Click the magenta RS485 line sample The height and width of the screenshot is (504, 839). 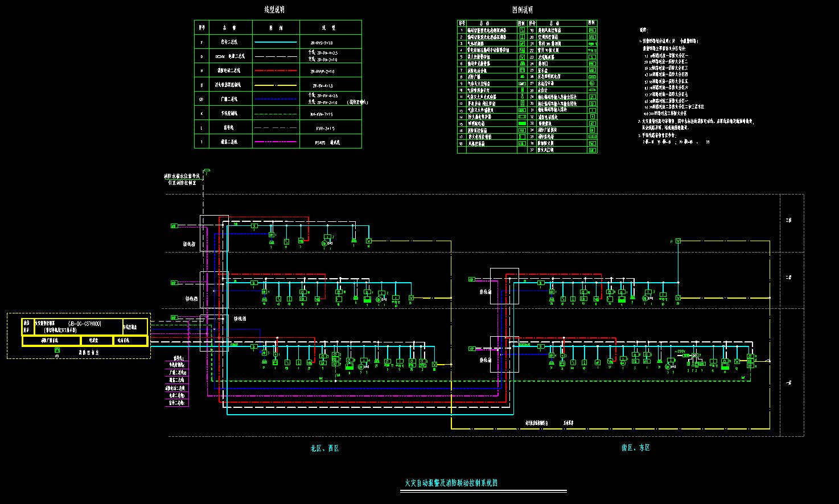point(275,142)
